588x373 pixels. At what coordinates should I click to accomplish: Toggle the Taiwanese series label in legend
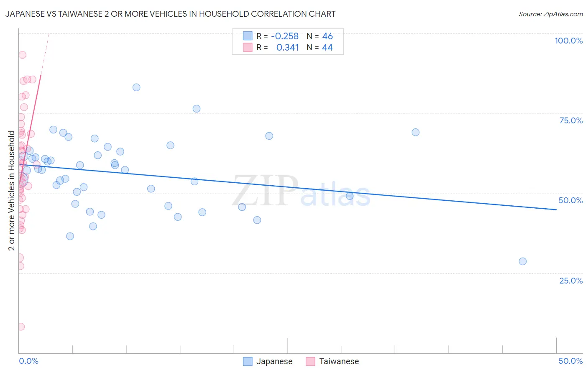(339, 361)
